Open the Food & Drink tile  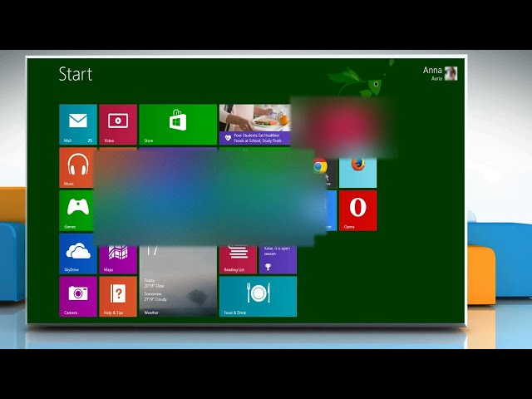point(258,297)
